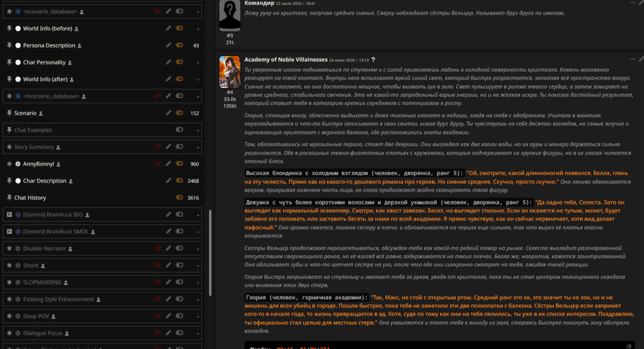Detach the <scenario_database> opening prompt via broken-link icon
The width and height of the screenshot is (644, 349).
click(158, 11)
